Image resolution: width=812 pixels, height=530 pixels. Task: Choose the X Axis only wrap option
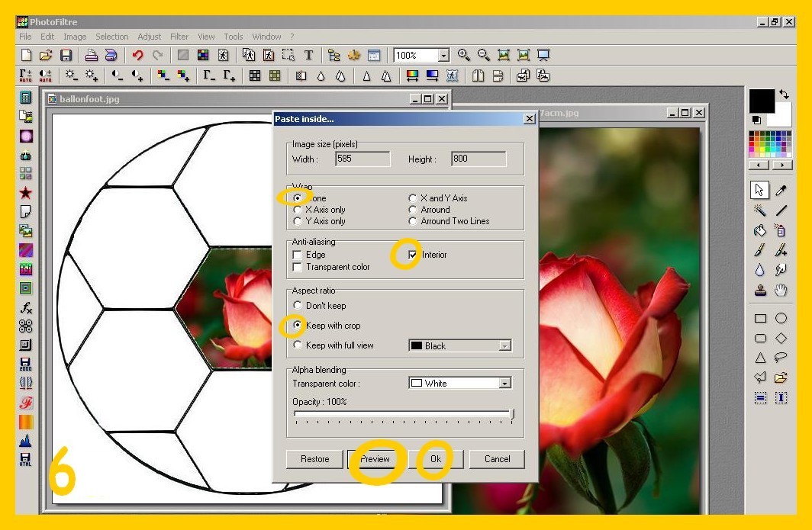point(298,210)
